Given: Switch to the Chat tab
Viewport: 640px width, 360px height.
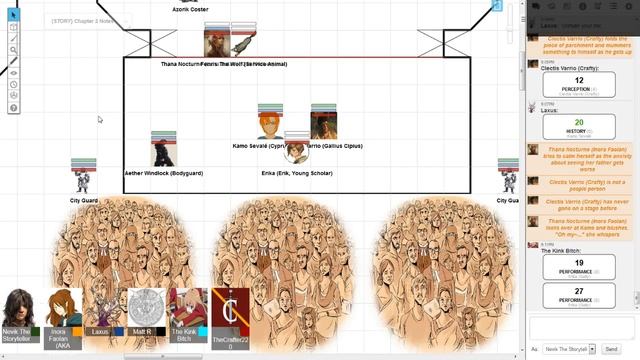Looking at the screenshot, I should [x=536, y=6].
